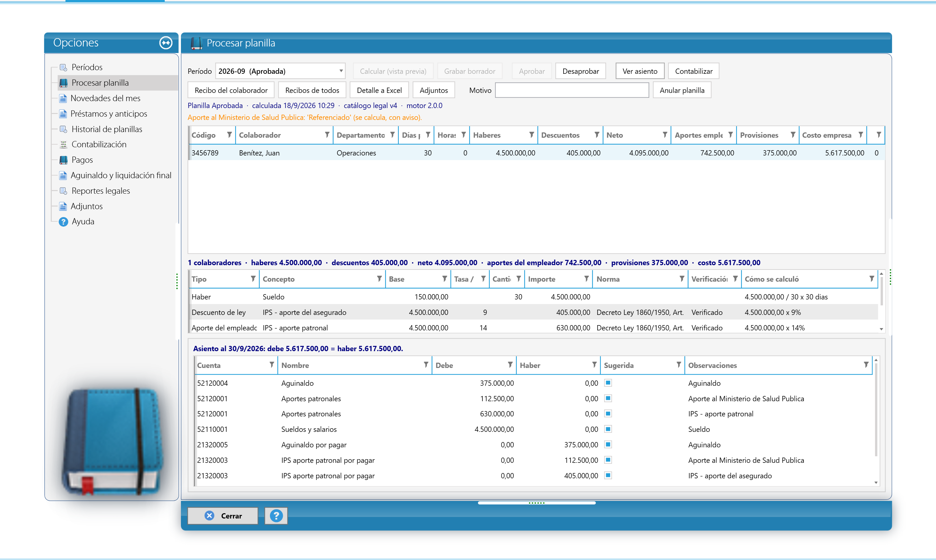This screenshot has height=560, width=936.
Task: Click the Motivo text input field
Action: click(571, 90)
